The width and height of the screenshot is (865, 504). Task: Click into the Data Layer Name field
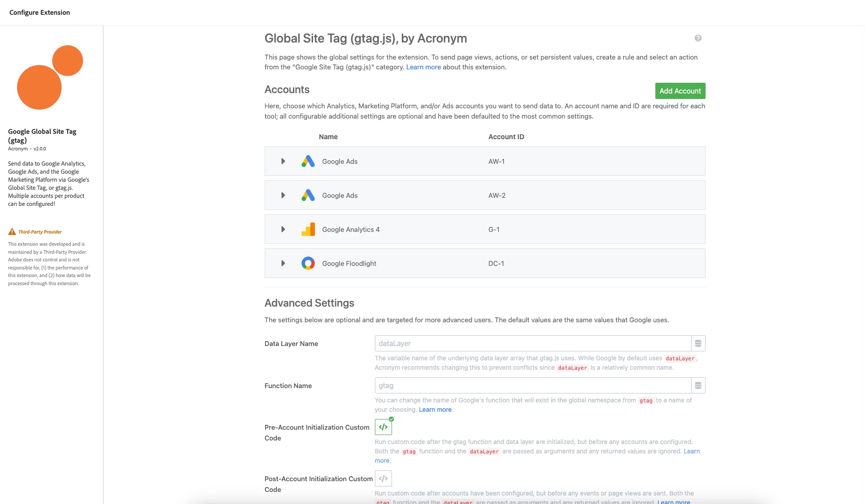[x=532, y=344]
